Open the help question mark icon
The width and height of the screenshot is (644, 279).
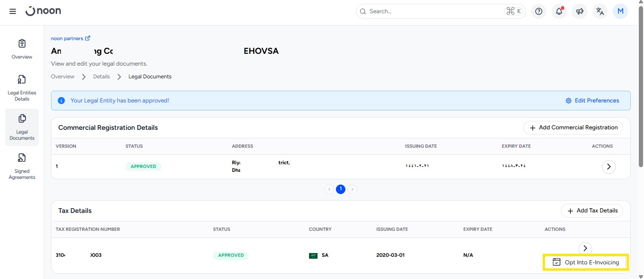coord(539,11)
